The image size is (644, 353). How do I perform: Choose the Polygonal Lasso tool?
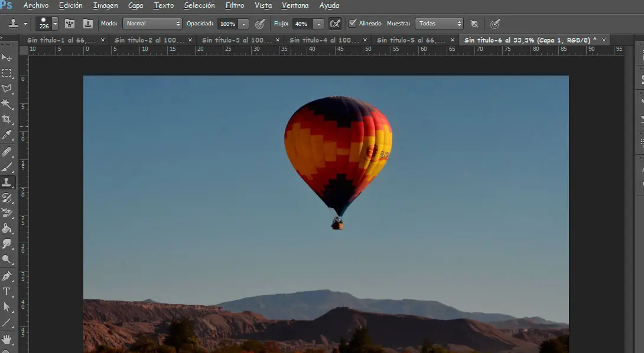[7, 89]
